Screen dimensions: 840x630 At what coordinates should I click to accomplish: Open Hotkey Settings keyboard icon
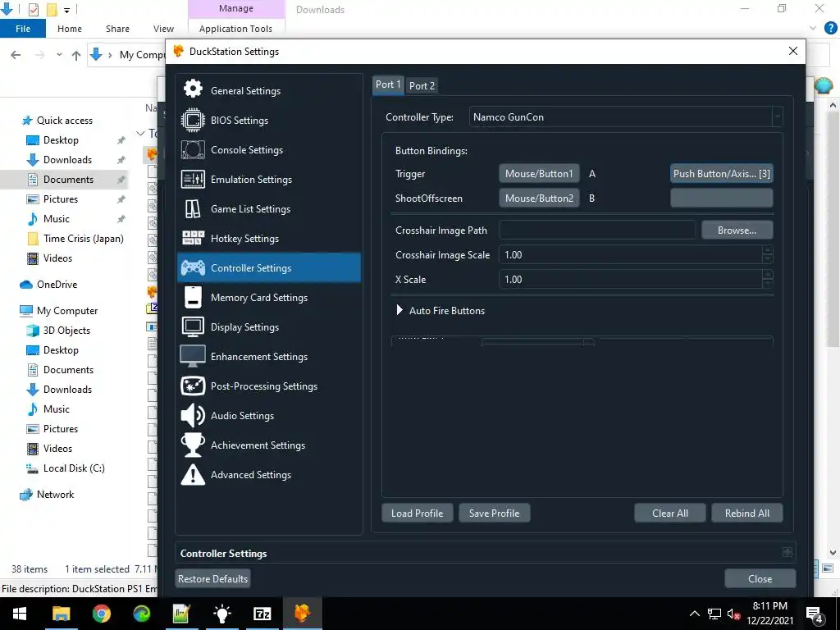[x=193, y=238]
